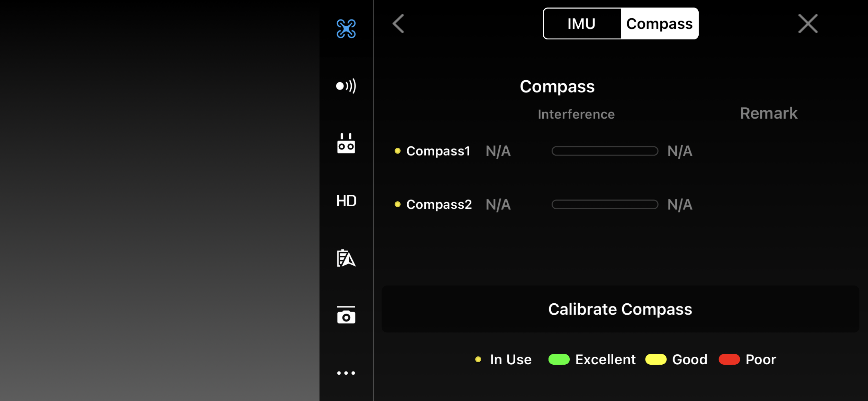Viewport: 868px width, 401px height.
Task: Go back using the left chevron
Action: [x=398, y=24]
